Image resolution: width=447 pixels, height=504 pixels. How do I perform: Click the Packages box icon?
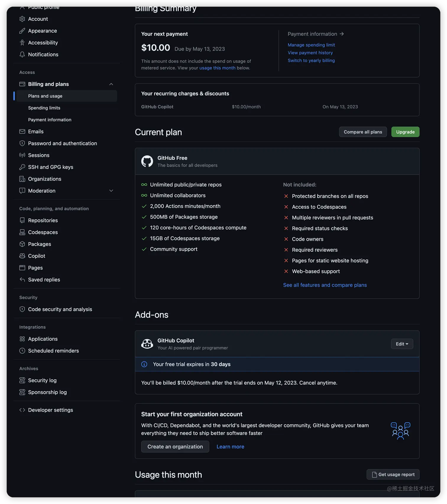pos(22,244)
